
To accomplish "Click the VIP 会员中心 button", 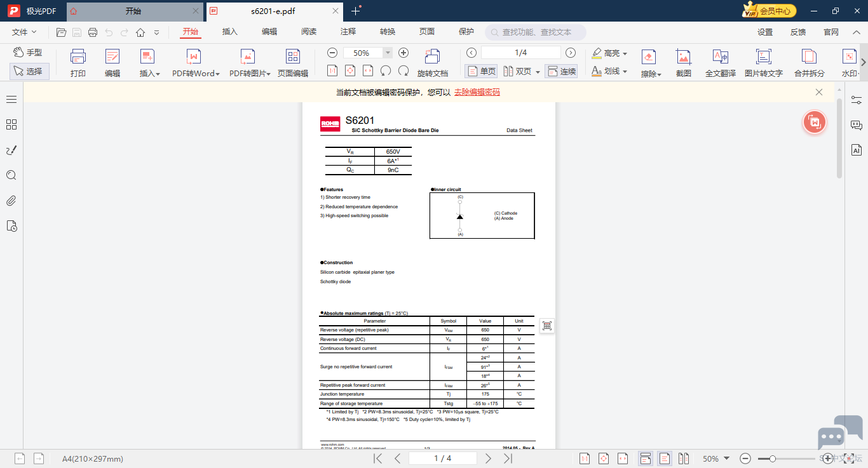I will pyautogui.click(x=770, y=11).
